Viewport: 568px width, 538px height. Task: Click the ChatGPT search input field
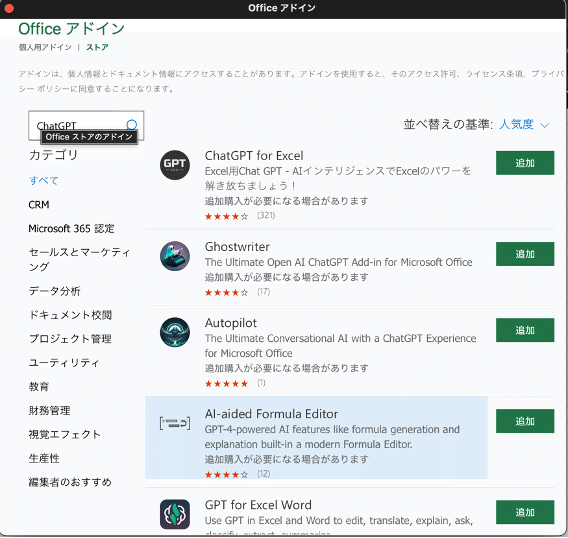pos(86,125)
